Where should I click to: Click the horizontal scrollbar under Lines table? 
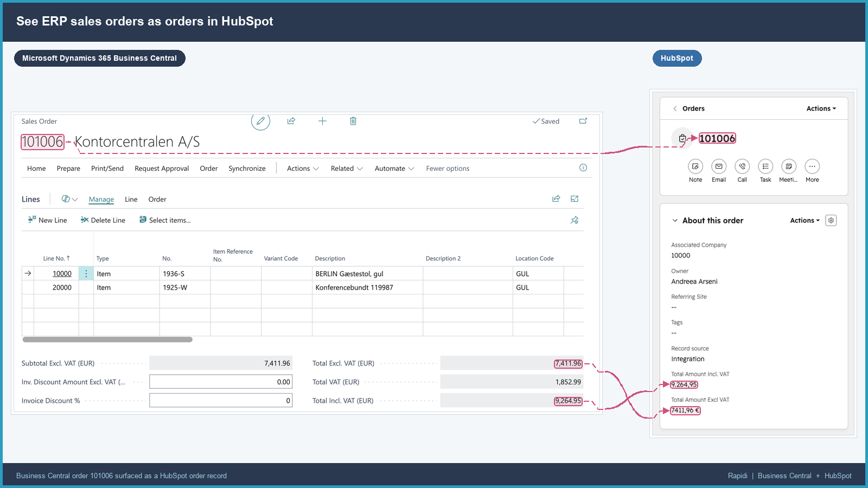107,339
